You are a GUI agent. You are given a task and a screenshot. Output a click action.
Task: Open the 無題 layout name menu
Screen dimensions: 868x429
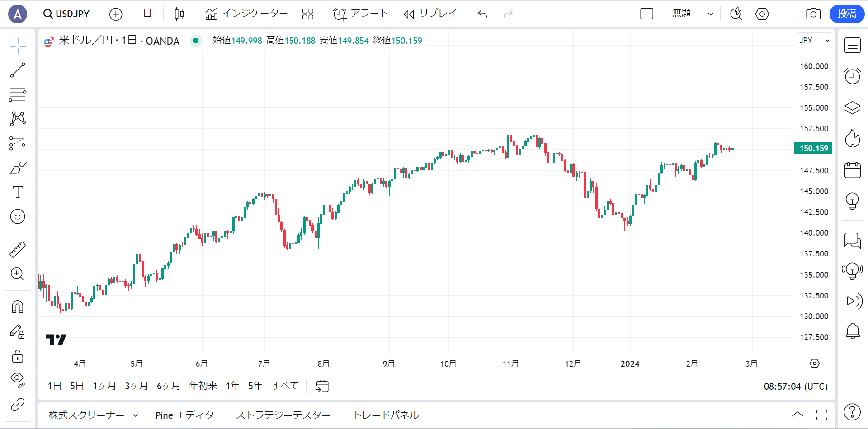681,14
